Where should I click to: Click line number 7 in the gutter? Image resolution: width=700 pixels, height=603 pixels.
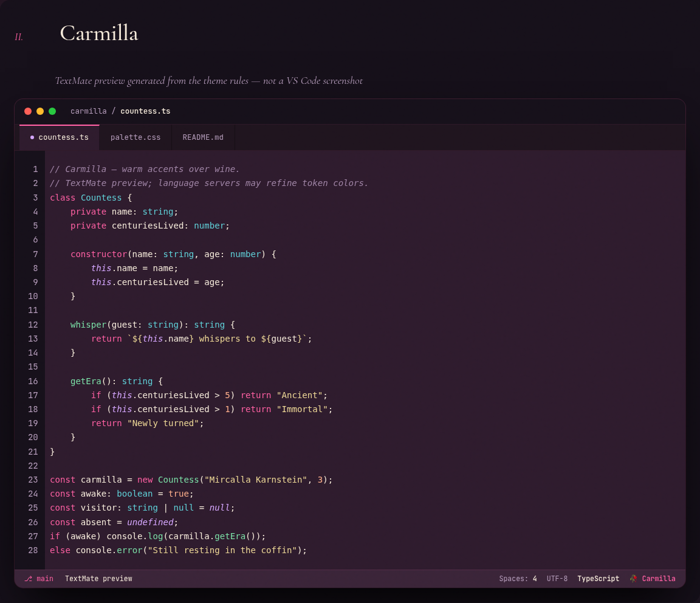tap(35, 254)
